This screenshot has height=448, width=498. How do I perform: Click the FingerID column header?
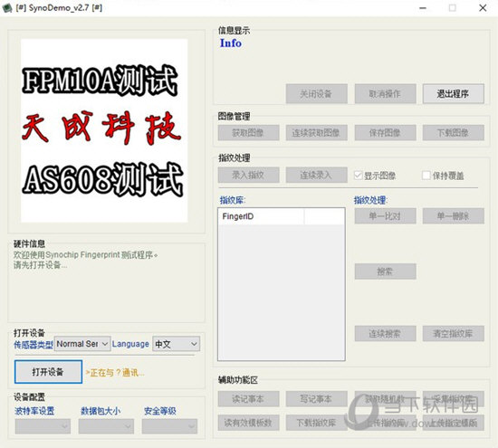261,216
